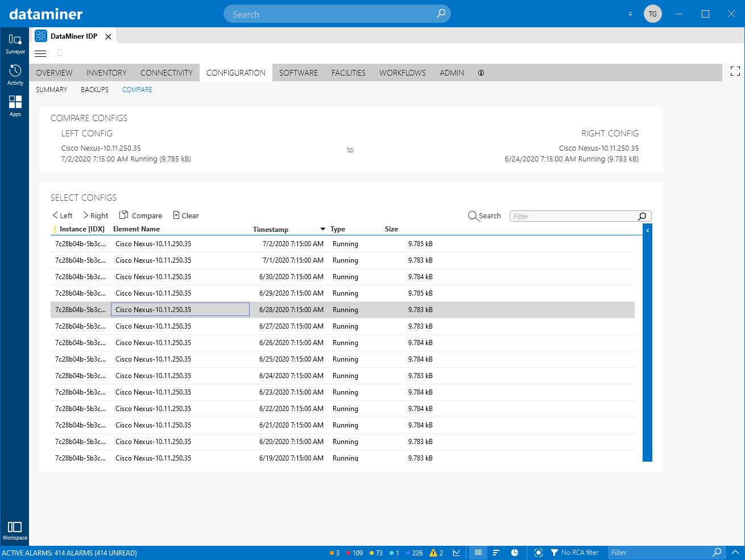Click the Search magnifier above the table
The image size is (745, 560).
click(473, 216)
